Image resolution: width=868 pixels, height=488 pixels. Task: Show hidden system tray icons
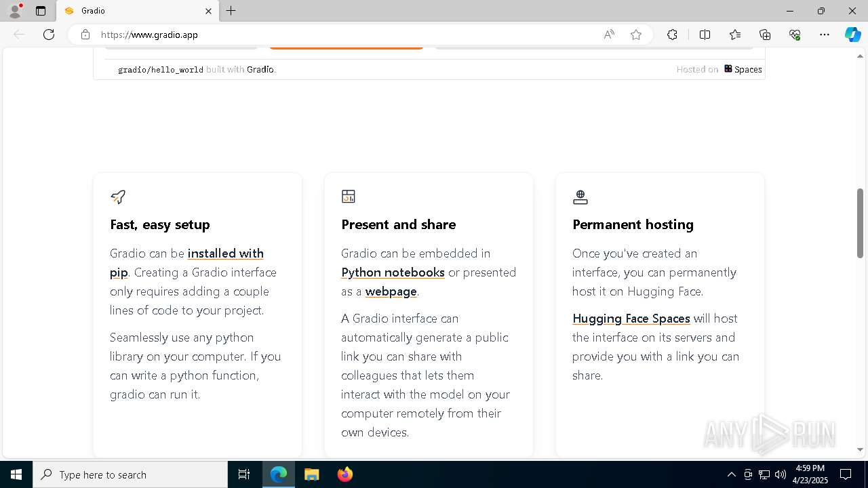(x=731, y=474)
